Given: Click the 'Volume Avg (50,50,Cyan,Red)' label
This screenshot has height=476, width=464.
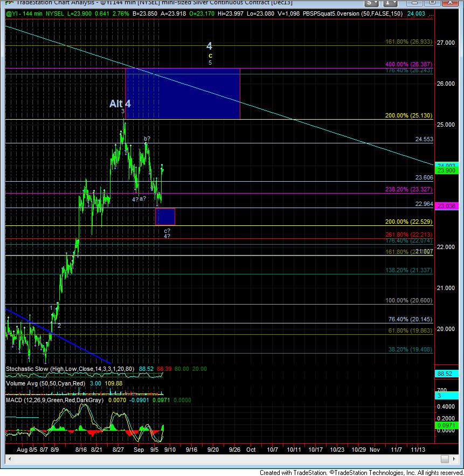Looking at the screenshot, I should [45, 383].
